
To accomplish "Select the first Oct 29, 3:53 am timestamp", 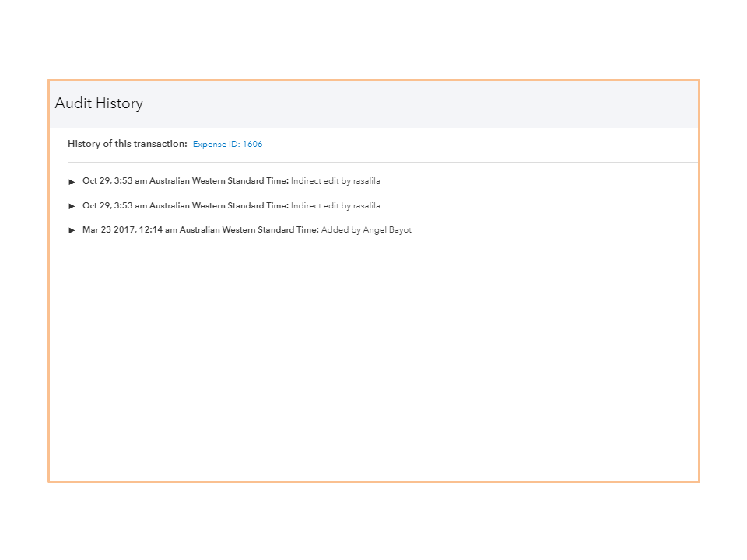I will click(x=114, y=181).
